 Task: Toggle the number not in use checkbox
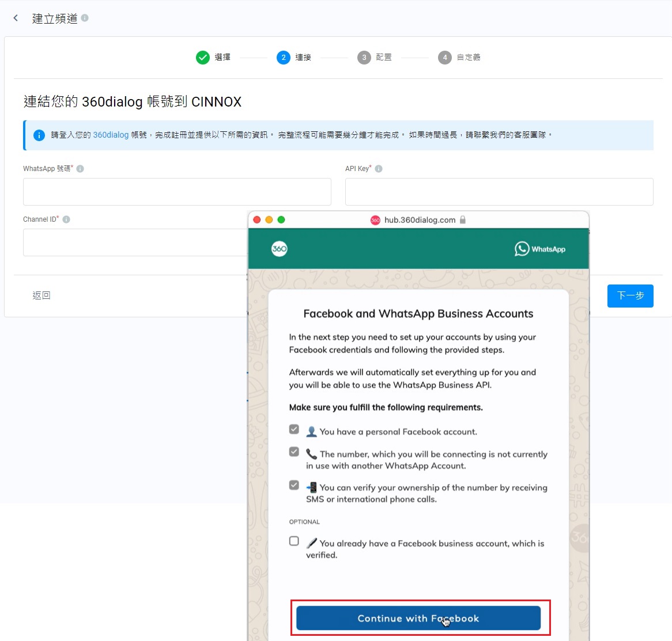294,452
